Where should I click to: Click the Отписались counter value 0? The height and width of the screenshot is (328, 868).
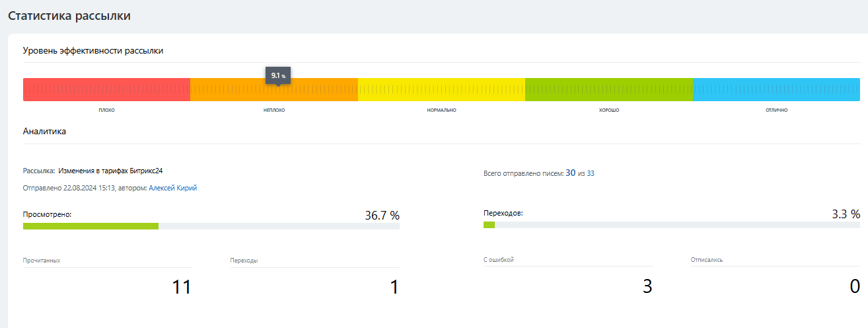(x=854, y=286)
